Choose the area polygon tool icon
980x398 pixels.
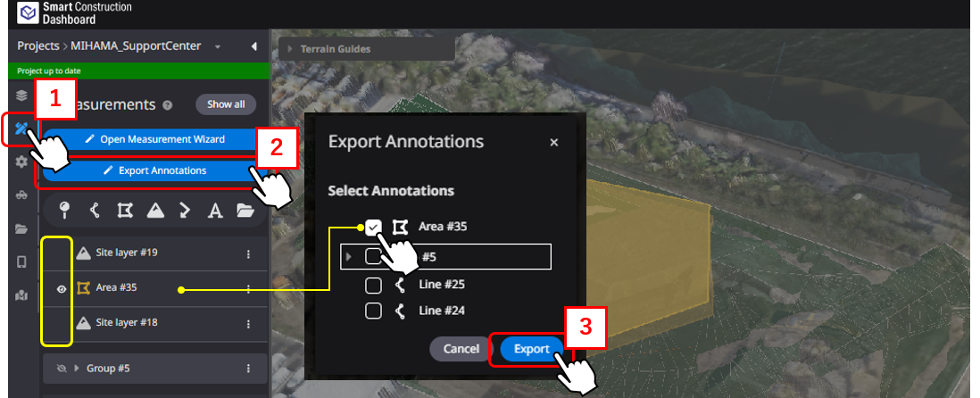tap(125, 211)
